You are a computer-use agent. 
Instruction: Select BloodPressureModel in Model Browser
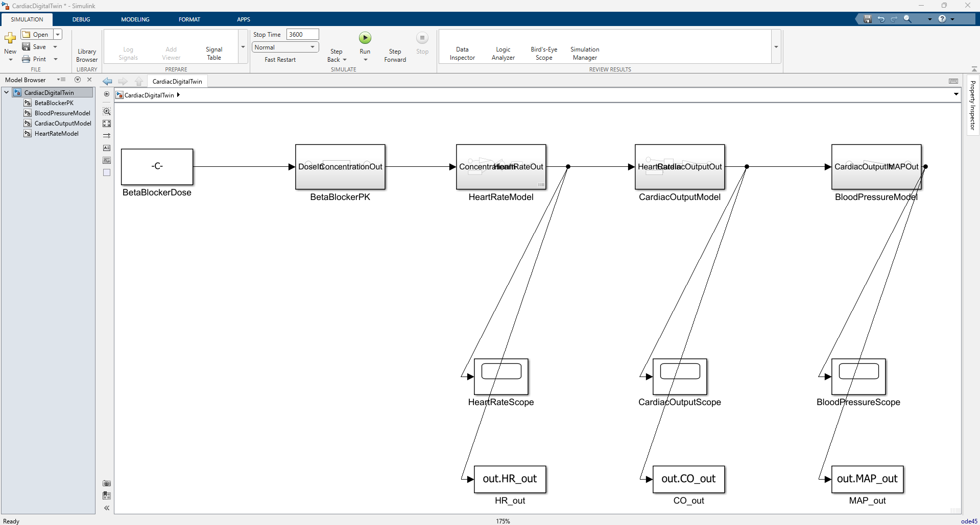(62, 113)
